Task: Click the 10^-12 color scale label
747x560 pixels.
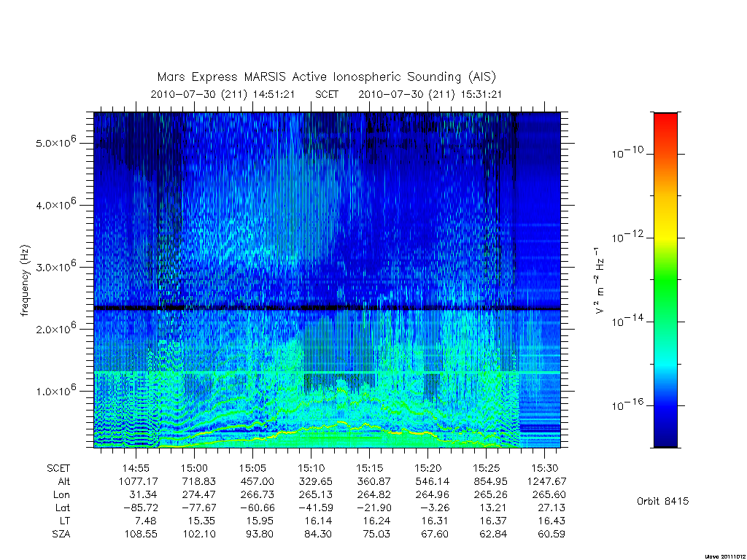Action: coord(627,236)
